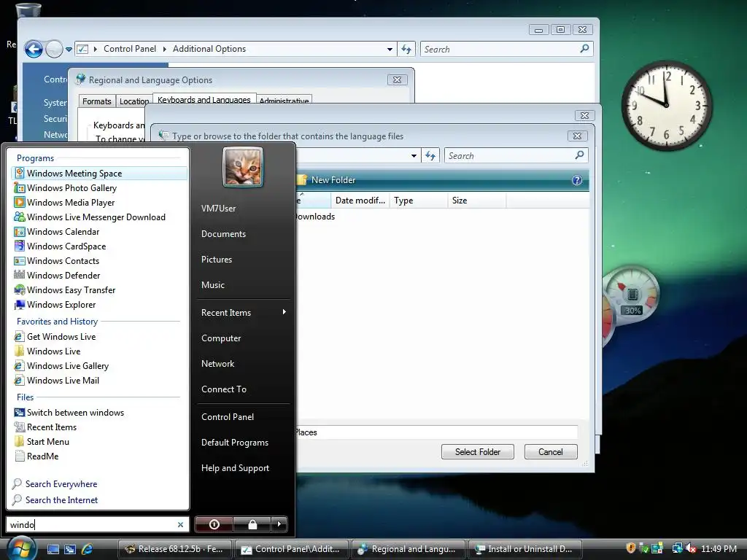This screenshot has width=747, height=560.
Task: Click the Start menu power button
Action: click(x=214, y=524)
